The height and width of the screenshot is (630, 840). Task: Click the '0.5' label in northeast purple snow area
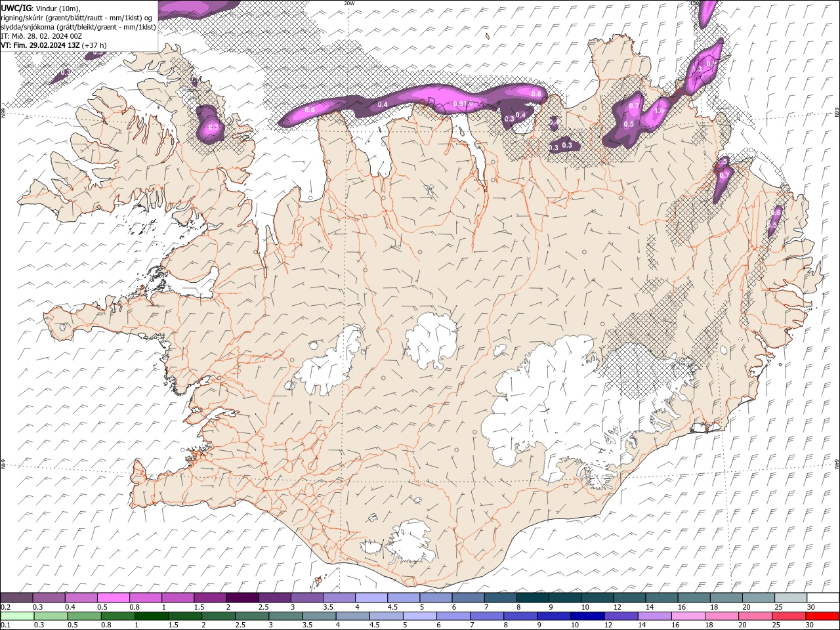[629, 124]
